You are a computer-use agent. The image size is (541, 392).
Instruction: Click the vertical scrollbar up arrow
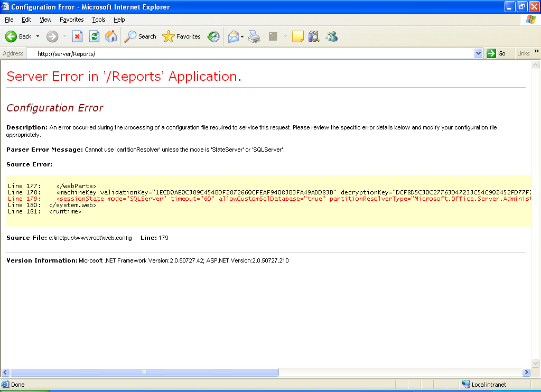point(536,65)
